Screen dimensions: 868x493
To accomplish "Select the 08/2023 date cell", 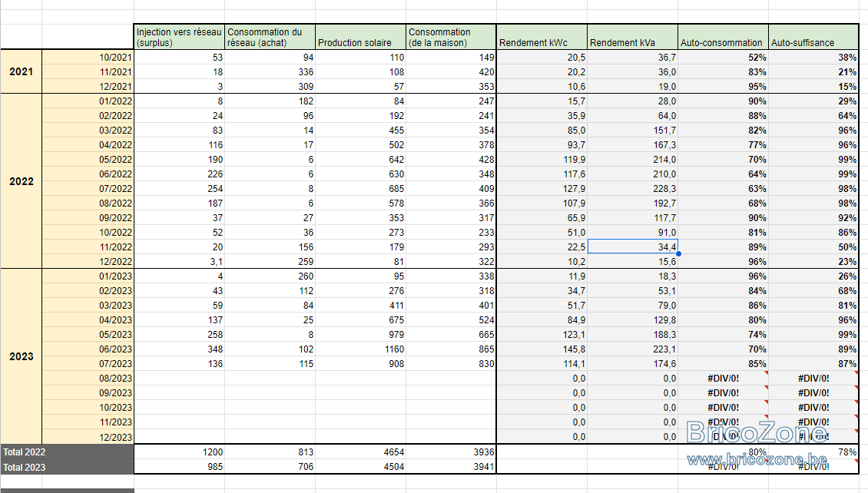I will [x=88, y=379].
